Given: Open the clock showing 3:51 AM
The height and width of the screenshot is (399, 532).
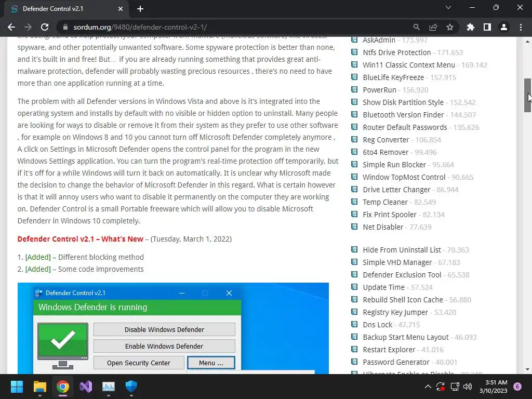Looking at the screenshot, I should click(x=494, y=387).
